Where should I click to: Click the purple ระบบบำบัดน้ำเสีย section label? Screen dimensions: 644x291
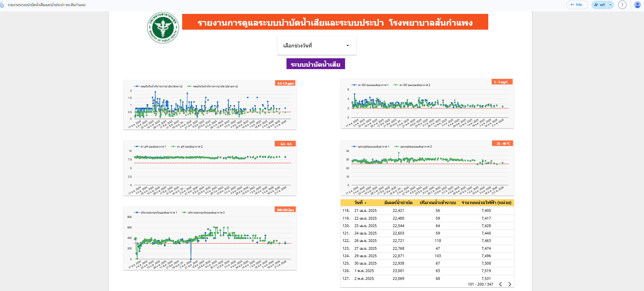(x=316, y=64)
